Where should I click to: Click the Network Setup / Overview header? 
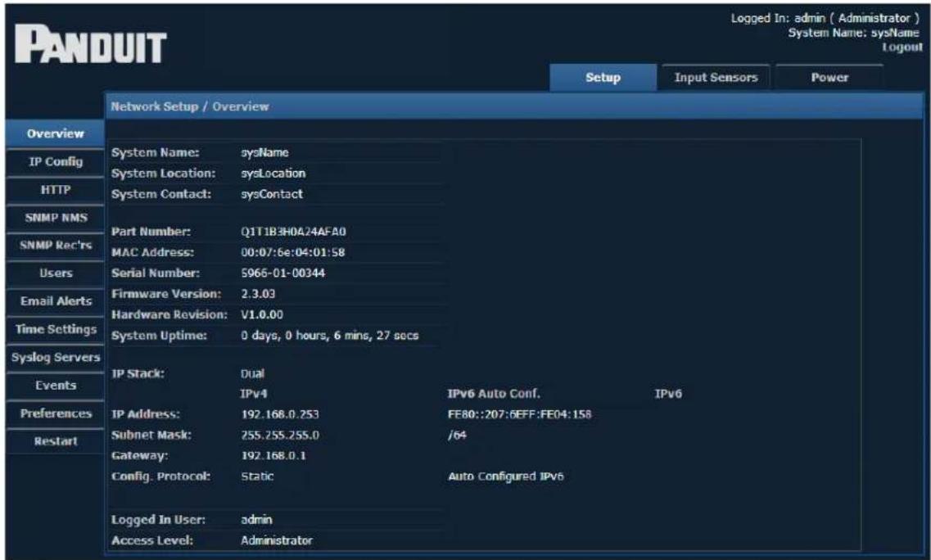(x=190, y=107)
